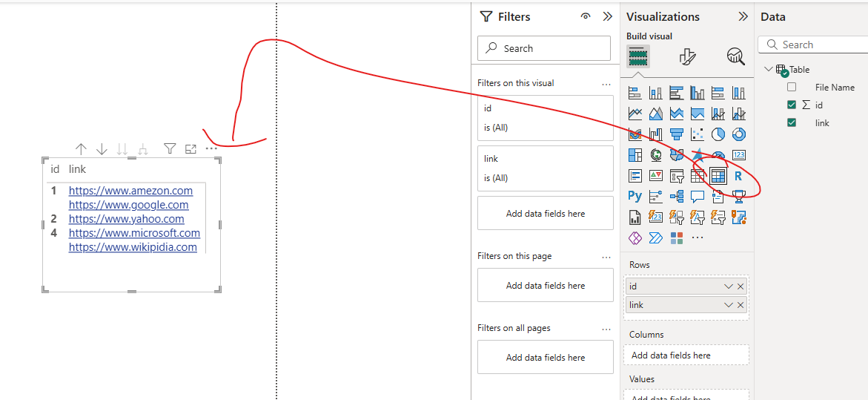This screenshot has height=400, width=868.
Task: Open More options ellipsis above the visual
Action: click(211, 148)
